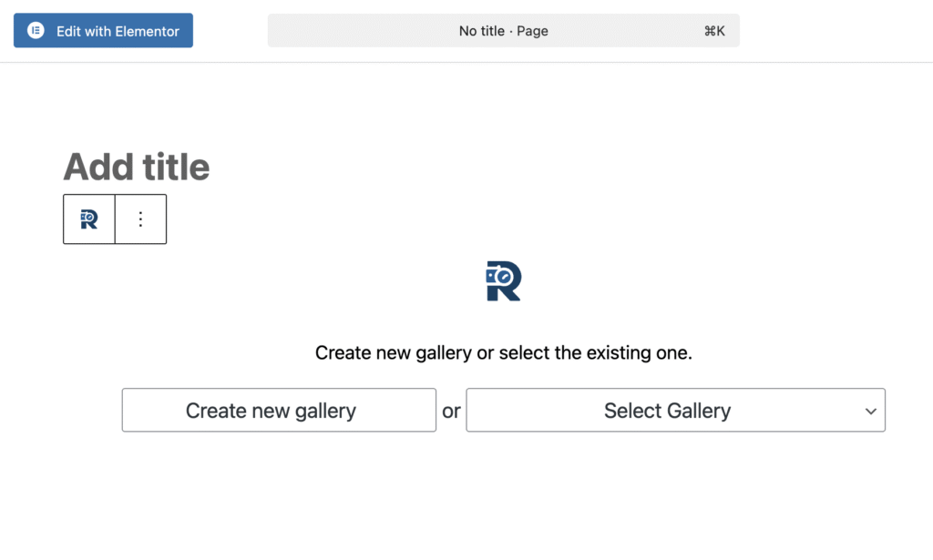Open the three-dot block options menu
Image resolution: width=933 pixels, height=560 pixels.
[x=140, y=219]
